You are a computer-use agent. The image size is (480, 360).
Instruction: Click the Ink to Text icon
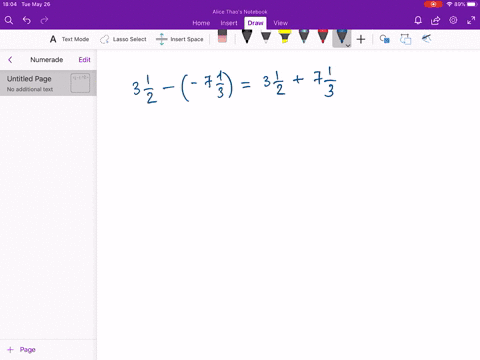(405, 39)
